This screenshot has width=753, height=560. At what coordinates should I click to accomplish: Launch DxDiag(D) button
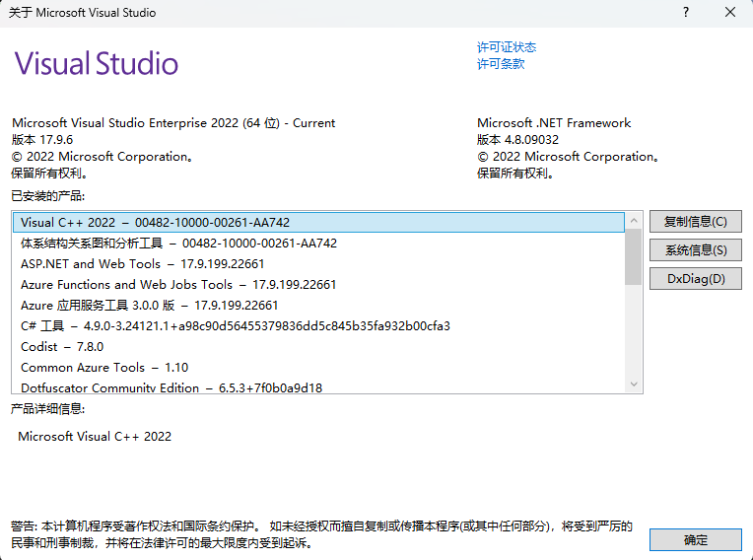(696, 279)
